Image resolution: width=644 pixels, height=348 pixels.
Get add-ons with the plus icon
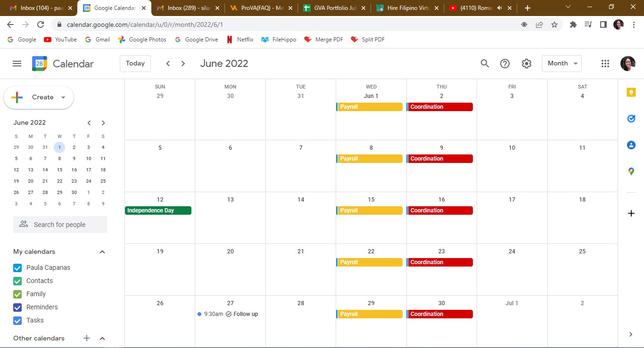pos(631,213)
